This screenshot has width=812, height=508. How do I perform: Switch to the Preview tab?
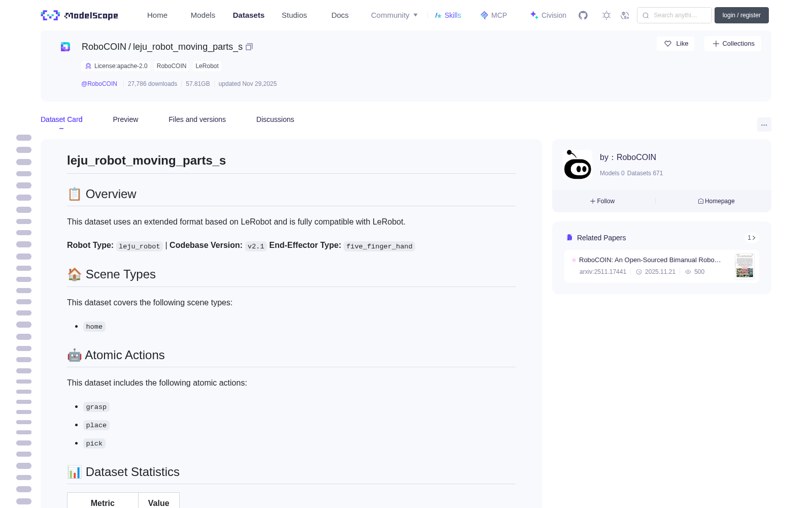coord(125,119)
